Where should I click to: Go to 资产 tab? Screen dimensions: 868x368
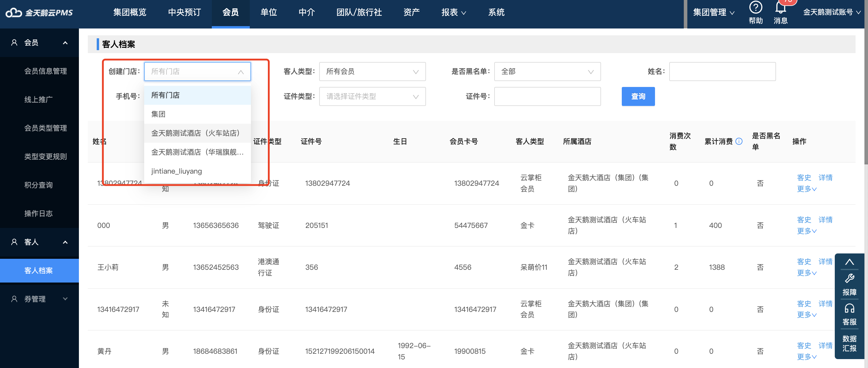411,12
